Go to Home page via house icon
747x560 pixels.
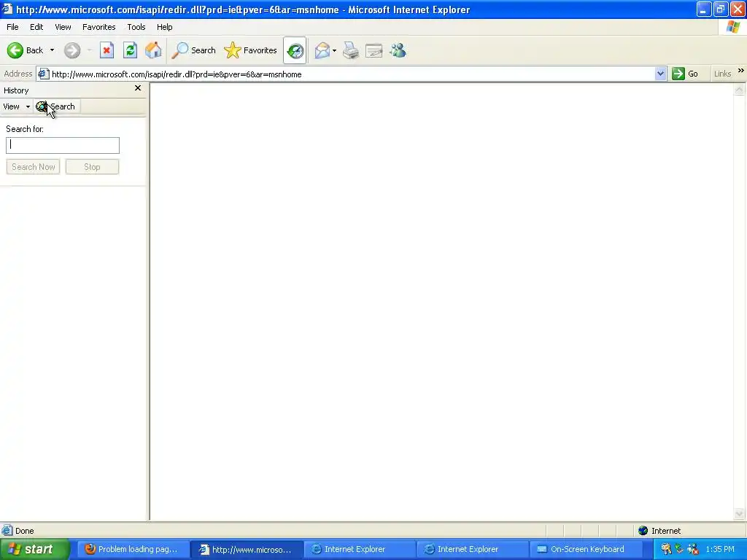153,50
